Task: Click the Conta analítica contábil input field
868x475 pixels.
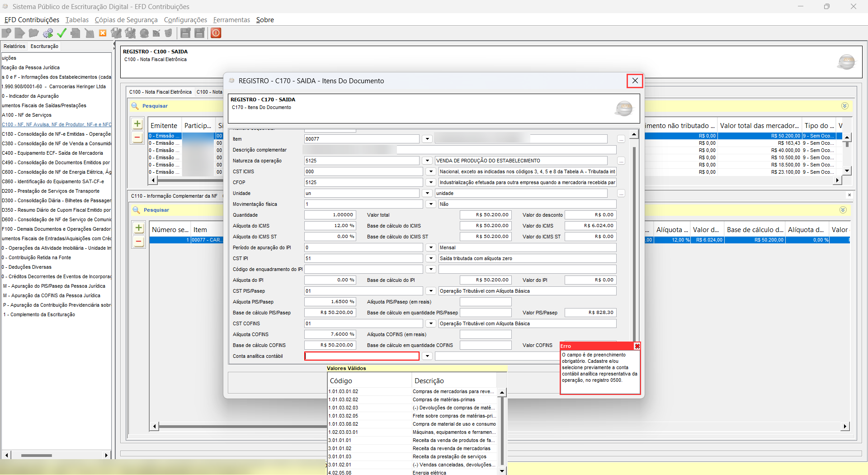Action: point(362,356)
